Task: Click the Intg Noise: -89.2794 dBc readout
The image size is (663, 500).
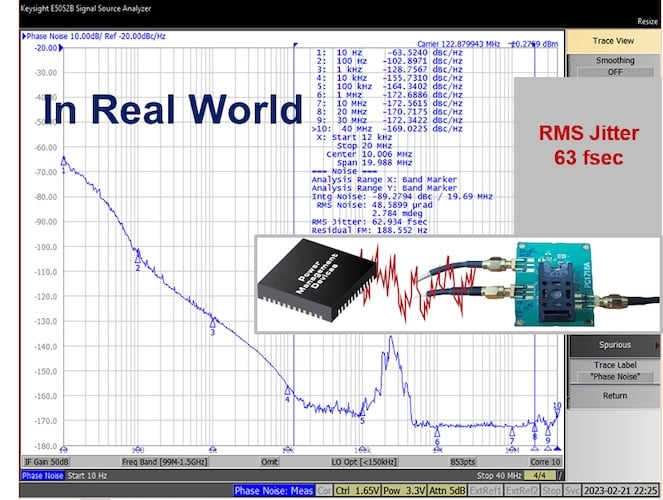Action: [x=402, y=197]
